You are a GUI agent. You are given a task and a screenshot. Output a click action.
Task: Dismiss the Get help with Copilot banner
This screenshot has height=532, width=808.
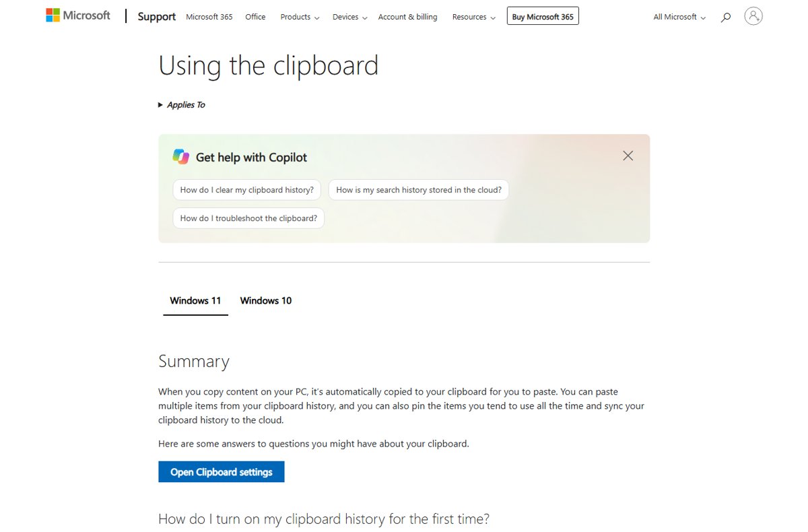click(x=628, y=156)
